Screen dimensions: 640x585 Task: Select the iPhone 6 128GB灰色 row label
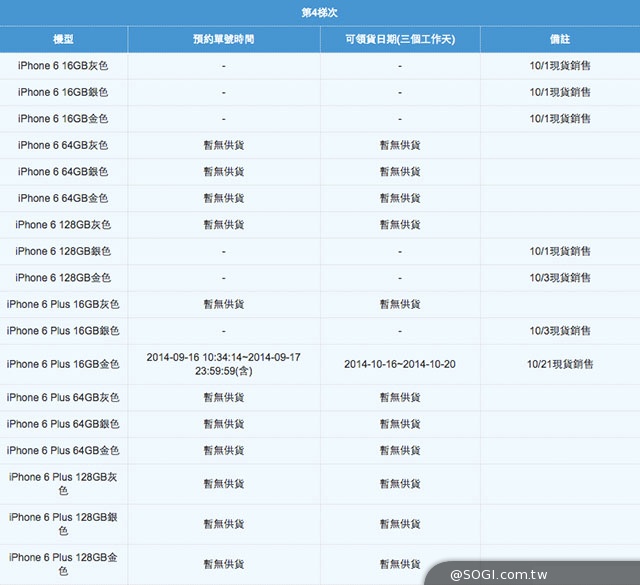pyautogui.click(x=63, y=225)
